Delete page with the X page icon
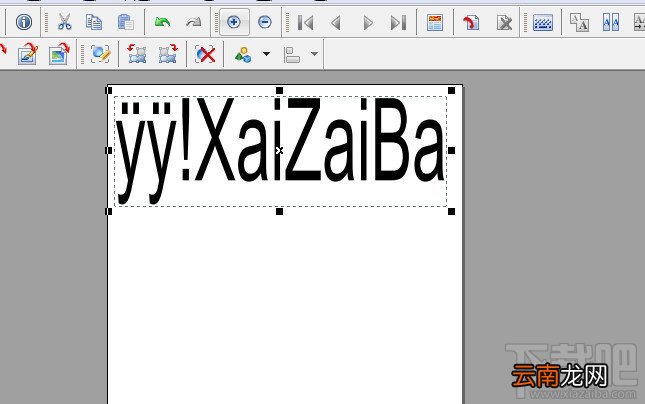This screenshot has width=645, height=404. (504, 23)
